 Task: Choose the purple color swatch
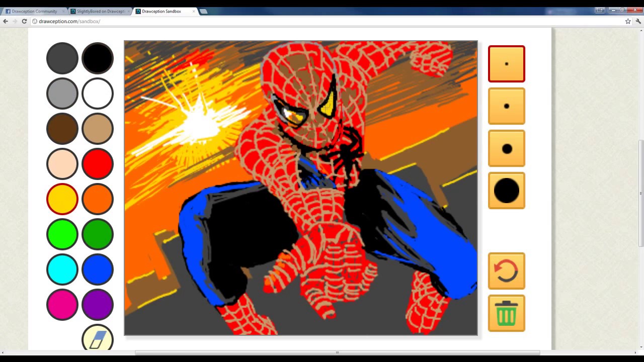pos(98,305)
